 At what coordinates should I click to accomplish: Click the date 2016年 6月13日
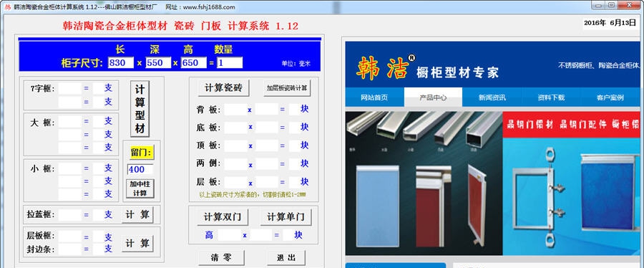(610, 23)
